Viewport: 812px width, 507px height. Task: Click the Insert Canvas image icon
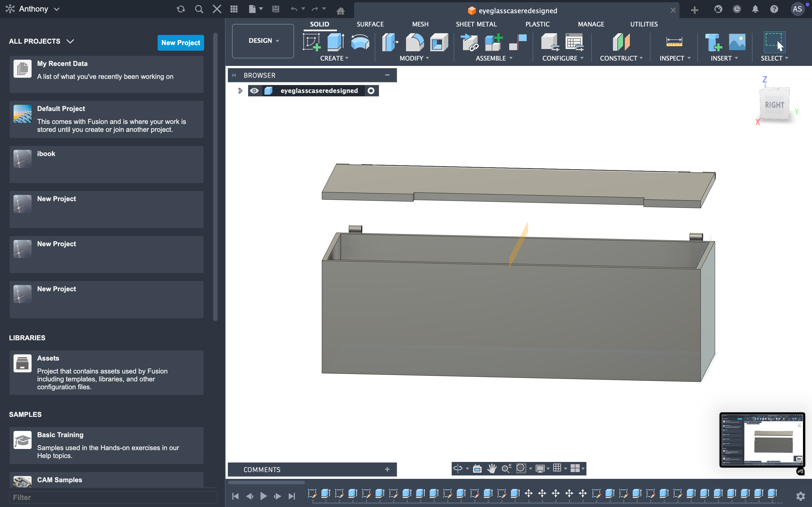[x=737, y=42]
